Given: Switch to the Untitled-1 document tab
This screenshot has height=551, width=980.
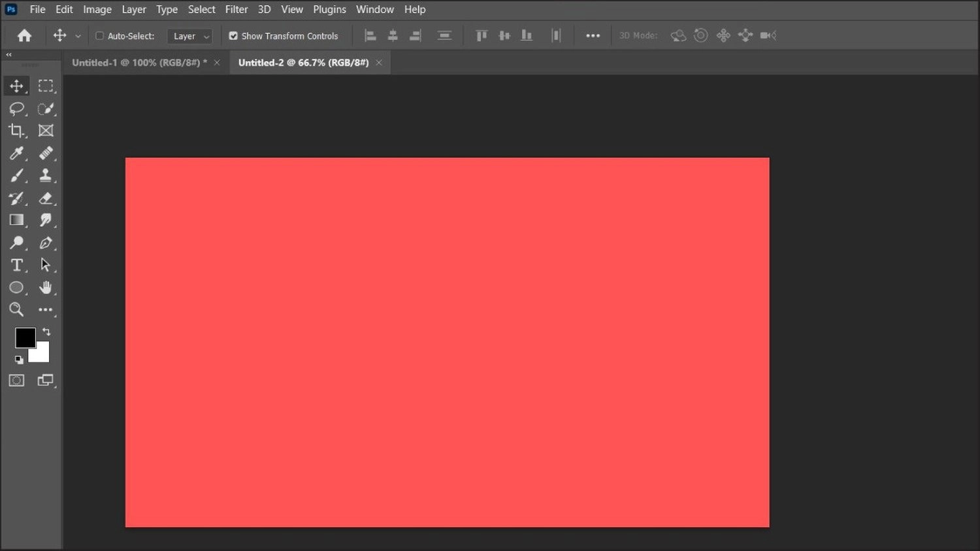Looking at the screenshot, I should [139, 63].
